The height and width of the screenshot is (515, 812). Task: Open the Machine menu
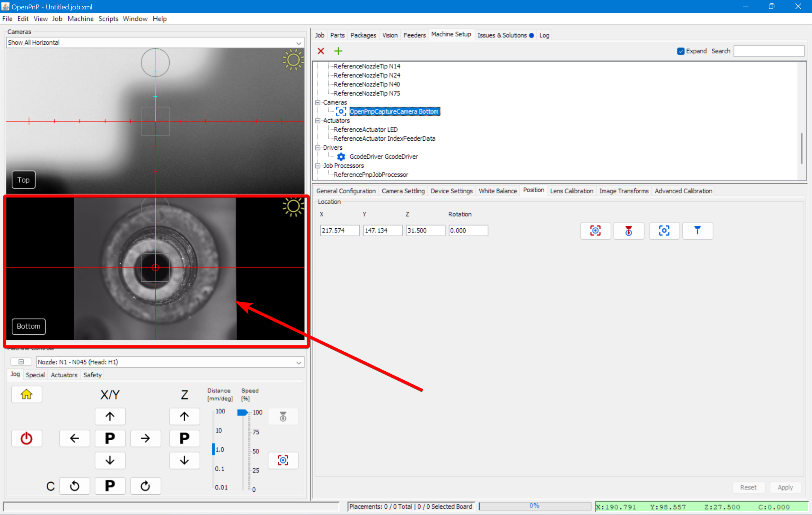[80, 19]
